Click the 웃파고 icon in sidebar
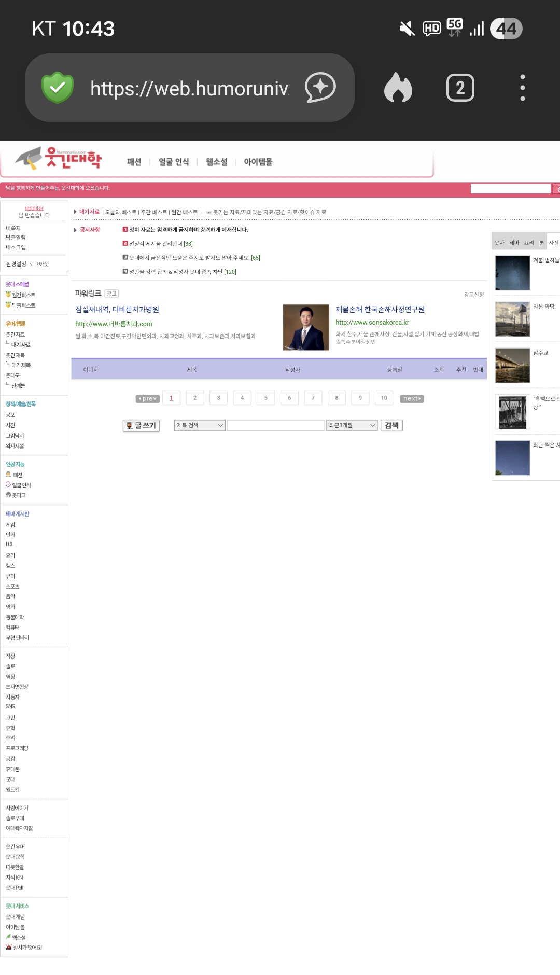Screen dimensions: 560x975 click(x=8, y=495)
